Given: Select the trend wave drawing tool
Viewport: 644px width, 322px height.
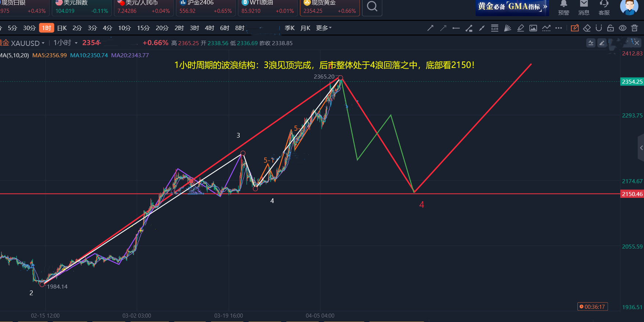Looking at the screenshot, I should (546, 28).
